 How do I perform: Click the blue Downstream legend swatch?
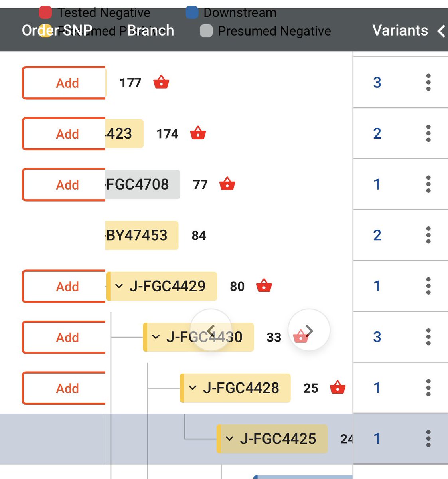coord(192,12)
